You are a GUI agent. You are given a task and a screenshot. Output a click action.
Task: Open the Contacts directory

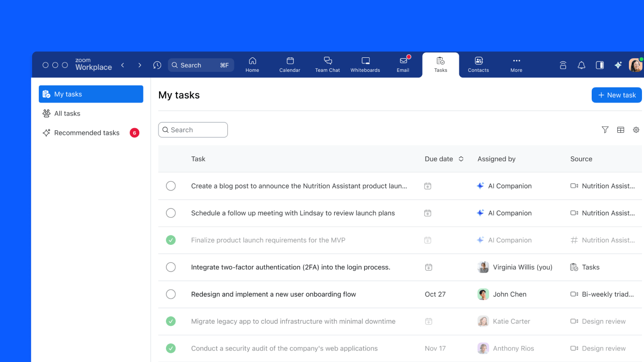click(478, 64)
